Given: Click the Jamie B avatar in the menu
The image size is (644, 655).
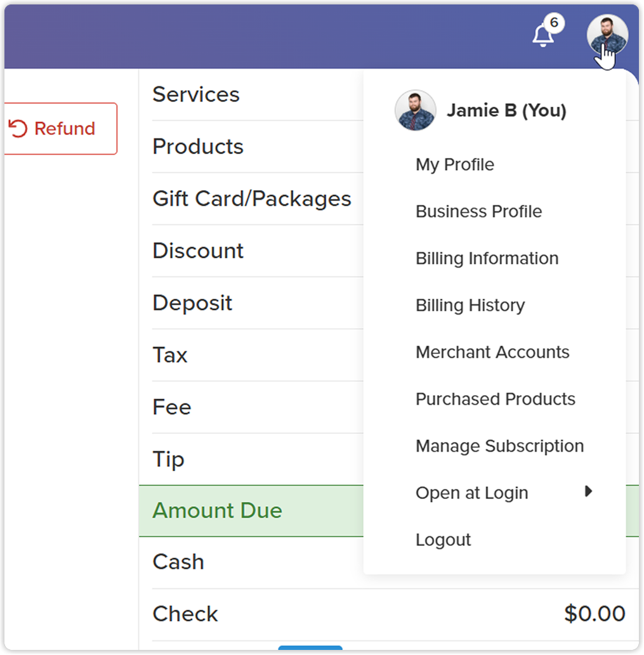Looking at the screenshot, I should (416, 110).
